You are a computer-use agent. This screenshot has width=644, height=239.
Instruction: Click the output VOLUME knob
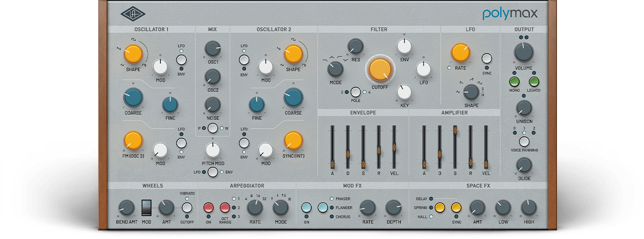coord(524,52)
